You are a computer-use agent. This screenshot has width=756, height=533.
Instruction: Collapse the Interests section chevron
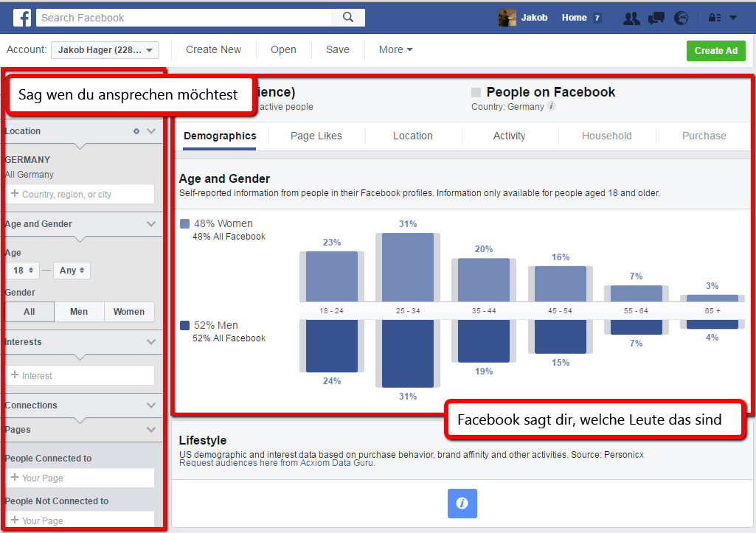[x=151, y=342]
